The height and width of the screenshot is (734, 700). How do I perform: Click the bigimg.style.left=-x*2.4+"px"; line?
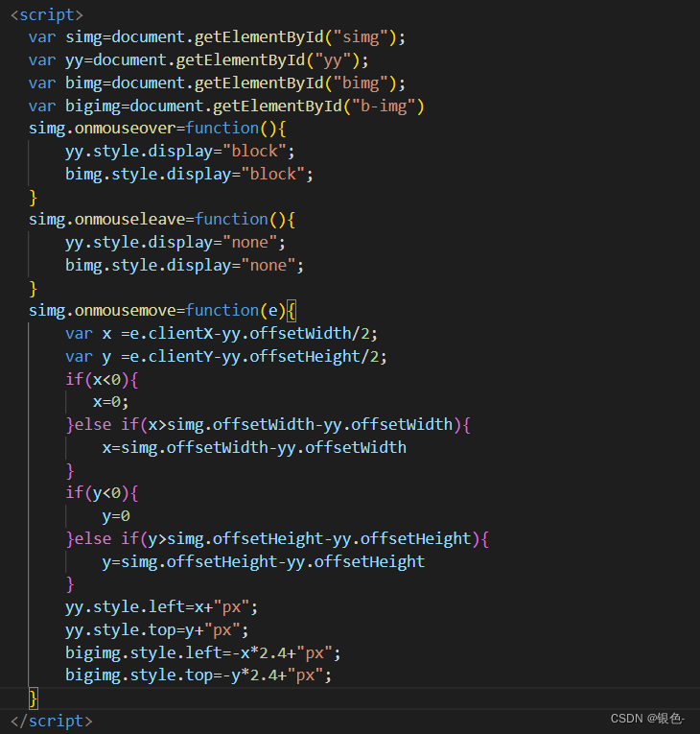(203, 653)
